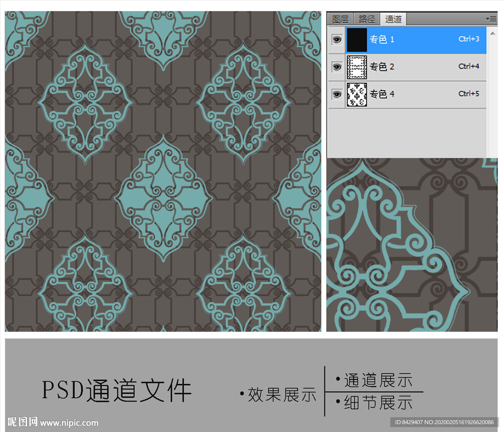The height and width of the screenshot is (432, 504).
Task: Click the 细节展示 label
Action: tap(378, 403)
